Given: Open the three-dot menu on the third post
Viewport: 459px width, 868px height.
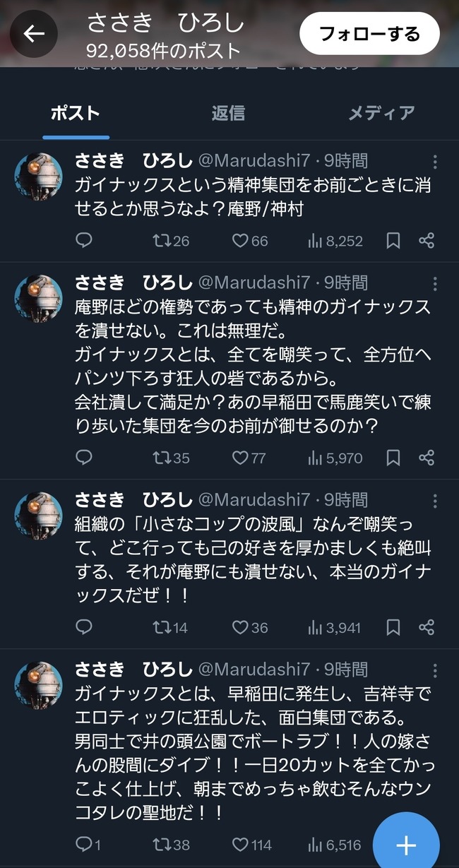Looking at the screenshot, I should [x=435, y=502].
